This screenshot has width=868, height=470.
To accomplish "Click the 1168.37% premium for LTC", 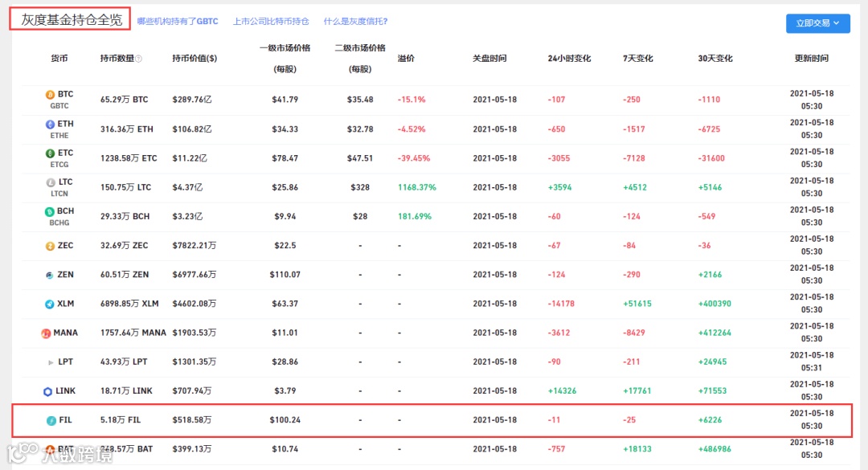I will tap(417, 188).
